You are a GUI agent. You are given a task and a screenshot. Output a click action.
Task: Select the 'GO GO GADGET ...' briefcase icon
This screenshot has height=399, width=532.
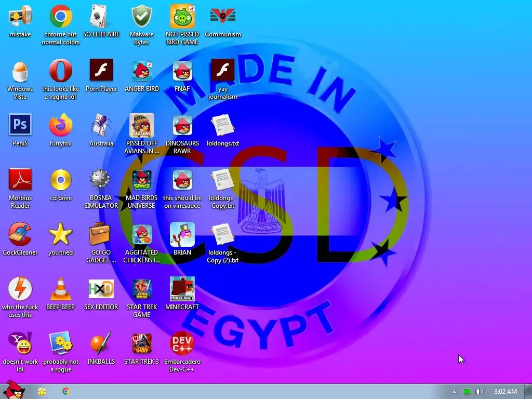(x=100, y=234)
